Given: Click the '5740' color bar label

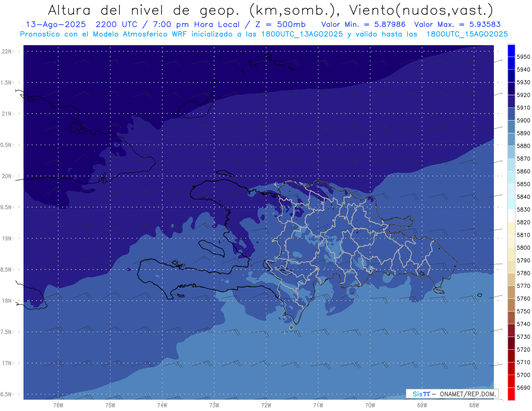Looking at the screenshot, I should (524, 324).
